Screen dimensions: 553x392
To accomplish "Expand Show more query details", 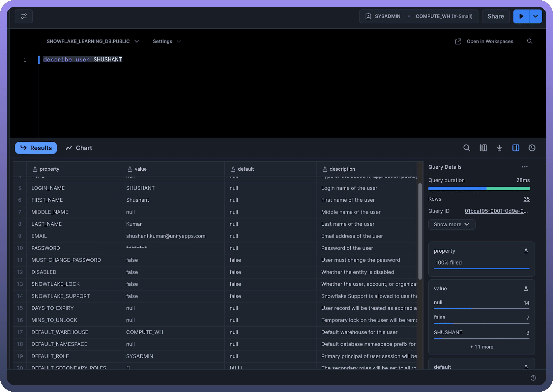I will click(x=452, y=225).
